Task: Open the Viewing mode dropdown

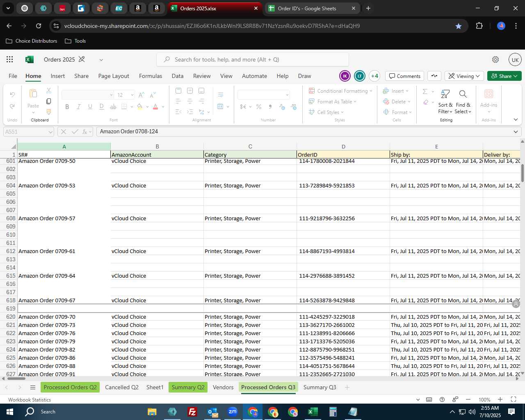Action: coord(464,76)
